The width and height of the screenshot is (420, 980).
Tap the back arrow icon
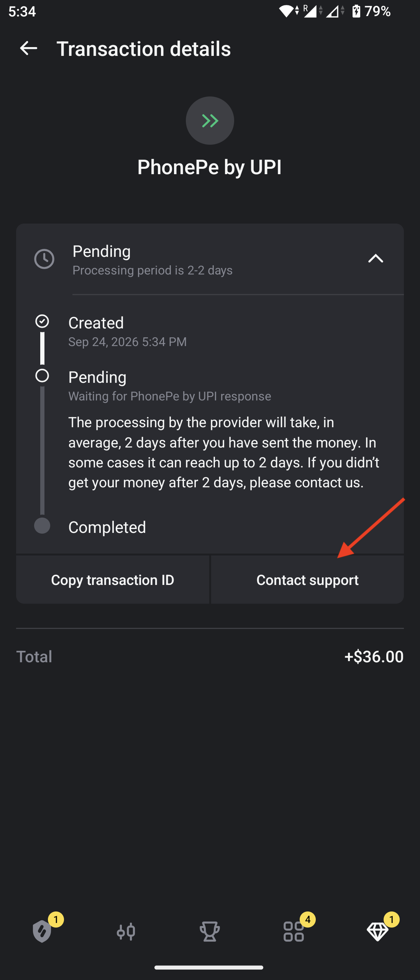pos(28,48)
